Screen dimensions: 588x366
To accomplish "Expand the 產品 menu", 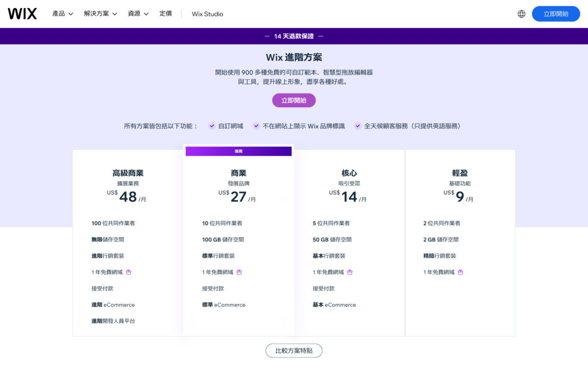I will pyautogui.click(x=63, y=14).
